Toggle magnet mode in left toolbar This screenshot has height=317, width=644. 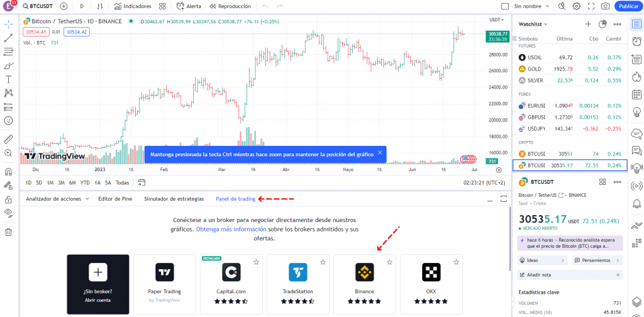tap(9, 171)
